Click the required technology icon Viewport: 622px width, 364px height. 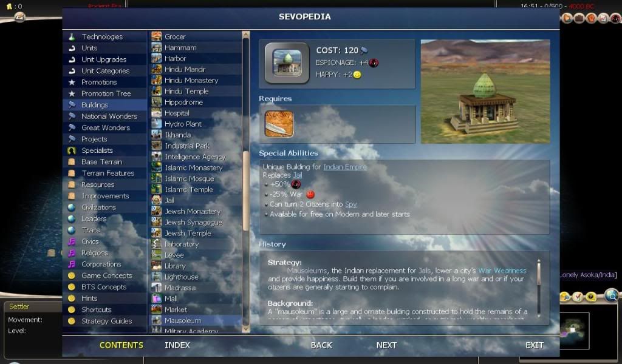279,124
